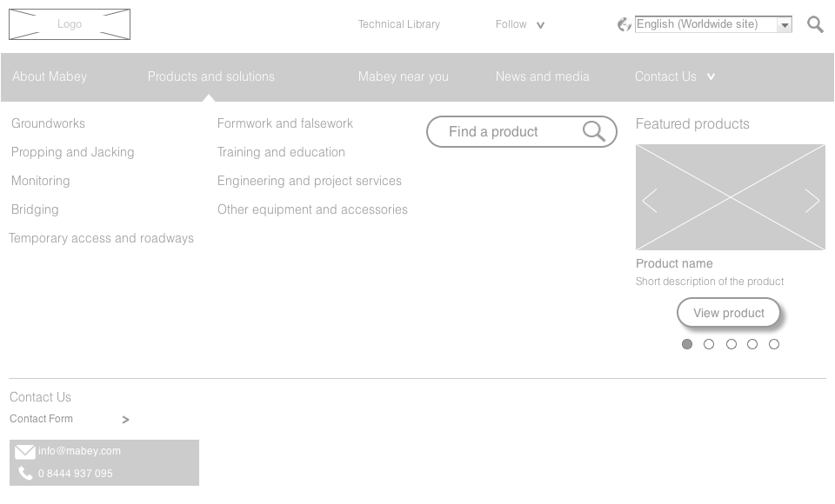Click the envelope email icon
Viewport: 835px width, 504px height.
pyautogui.click(x=24, y=452)
